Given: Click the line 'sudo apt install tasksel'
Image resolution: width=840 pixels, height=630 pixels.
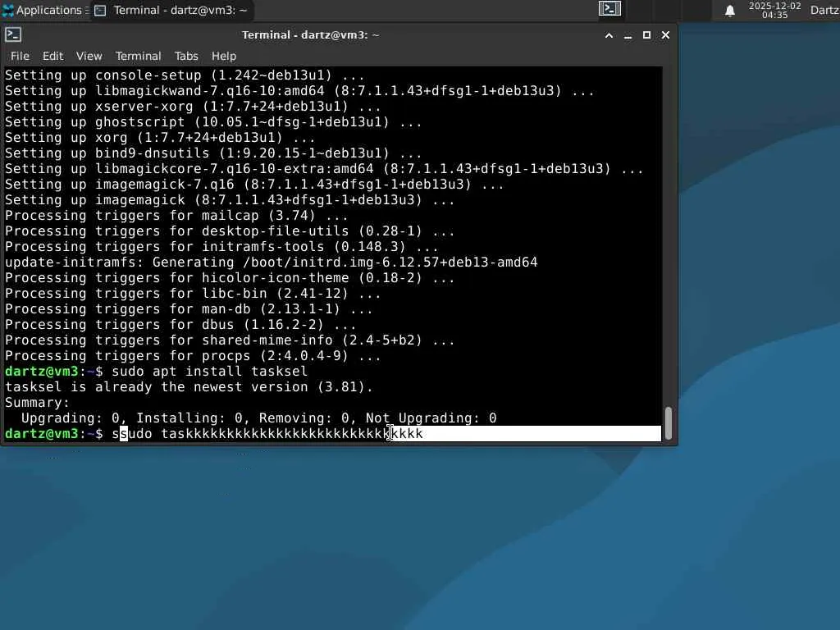Looking at the screenshot, I should point(209,372).
